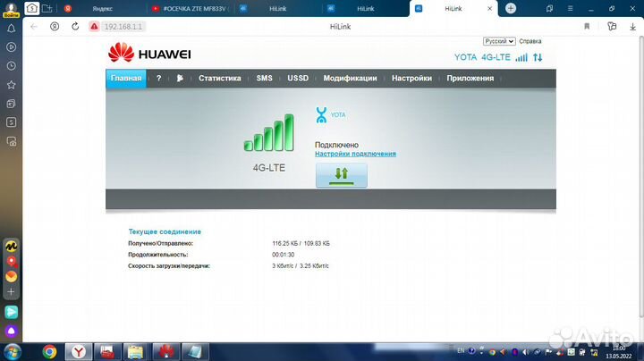Open the Русский language dropdown
This screenshot has width=644, height=361.
[x=499, y=41]
